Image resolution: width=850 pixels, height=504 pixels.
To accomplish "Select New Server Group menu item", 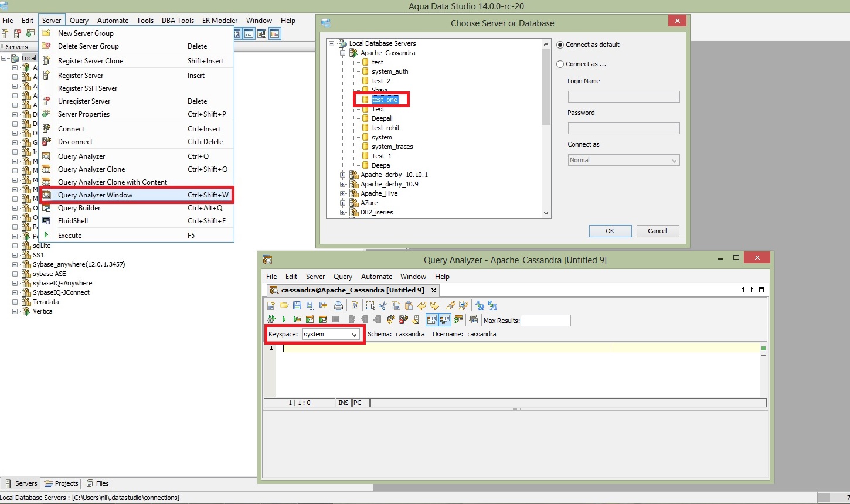I will pyautogui.click(x=137, y=33).
